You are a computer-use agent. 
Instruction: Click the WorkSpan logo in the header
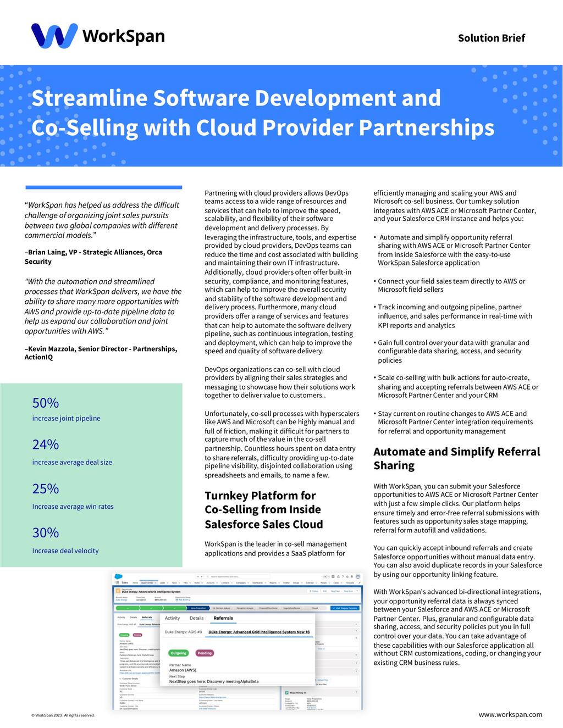coord(98,36)
